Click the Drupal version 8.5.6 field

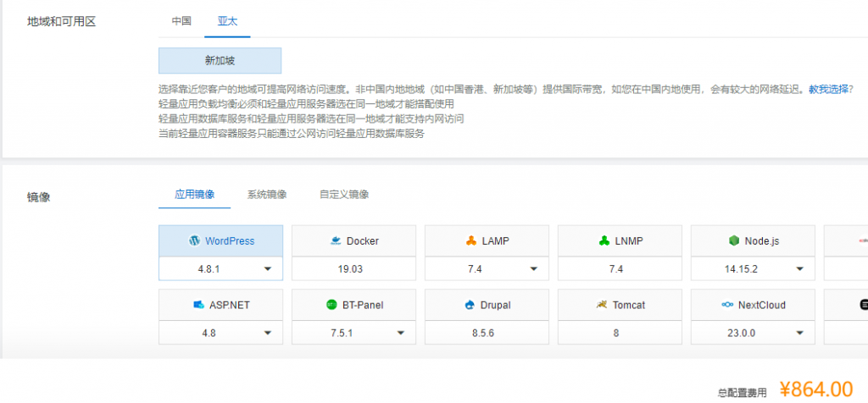coord(487,334)
